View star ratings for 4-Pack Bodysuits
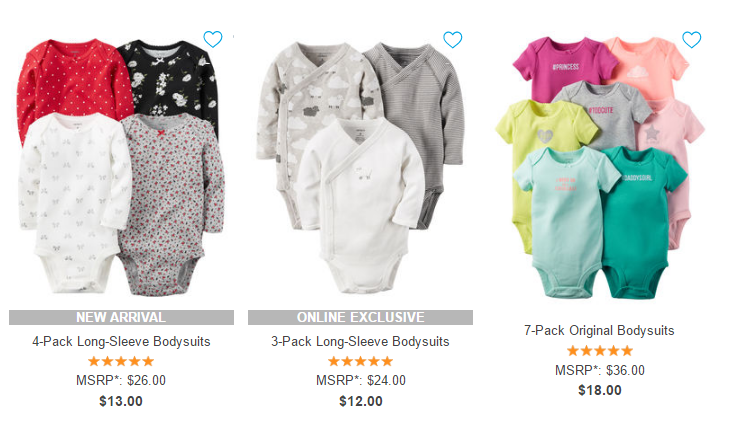Image resolution: width=754 pixels, height=421 pixels. click(121, 361)
